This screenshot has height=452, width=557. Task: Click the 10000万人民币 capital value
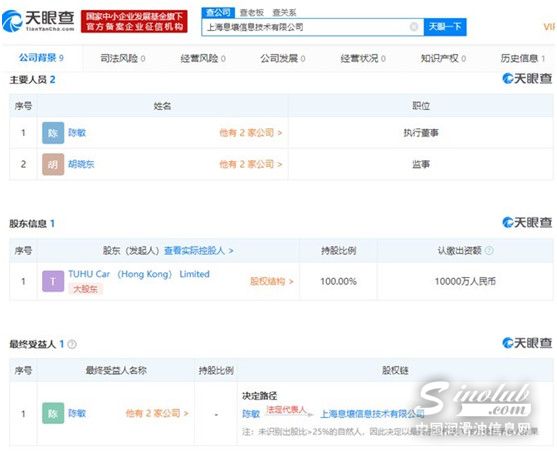pyautogui.click(x=465, y=281)
